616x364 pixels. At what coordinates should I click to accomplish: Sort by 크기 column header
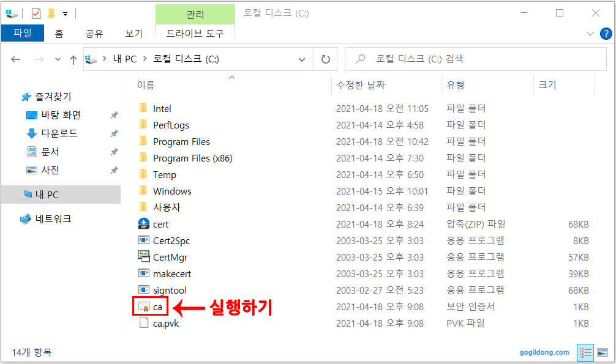point(547,85)
